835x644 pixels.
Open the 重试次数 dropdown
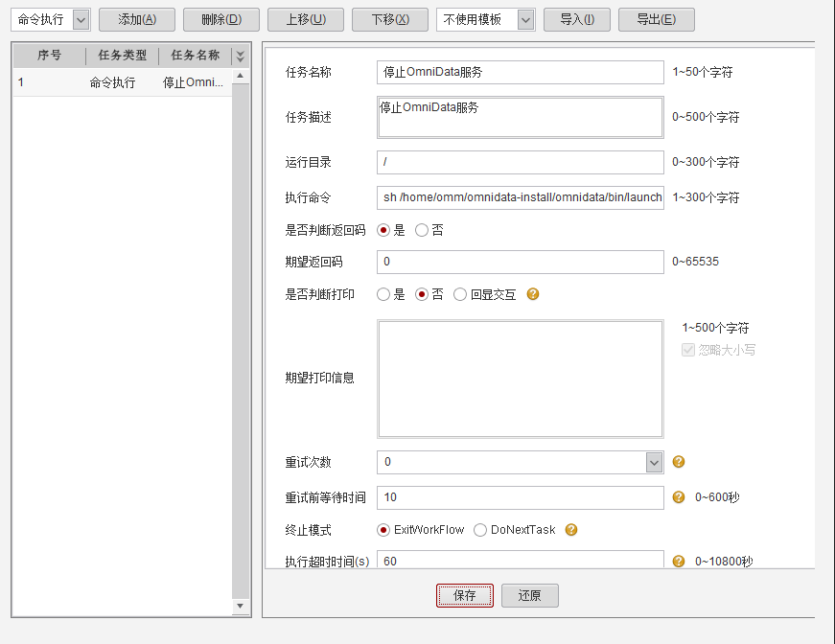click(655, 463)
